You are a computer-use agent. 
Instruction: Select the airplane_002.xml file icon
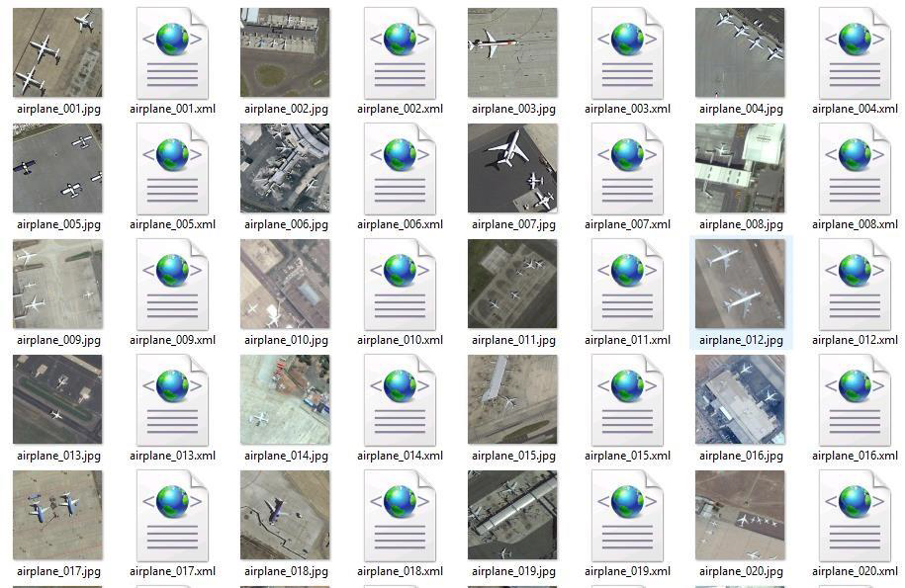(400, 53)
